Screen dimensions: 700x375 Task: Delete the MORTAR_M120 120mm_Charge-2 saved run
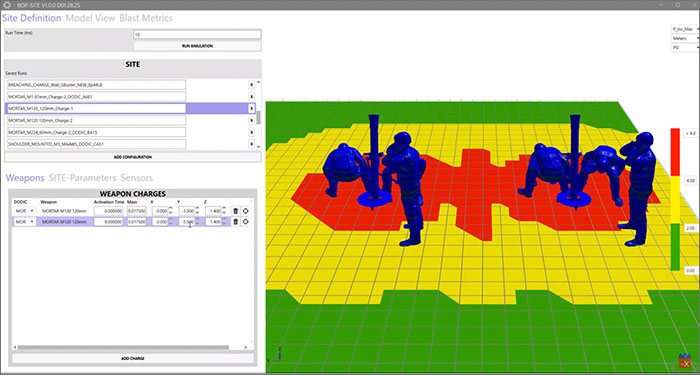point(251,121)
